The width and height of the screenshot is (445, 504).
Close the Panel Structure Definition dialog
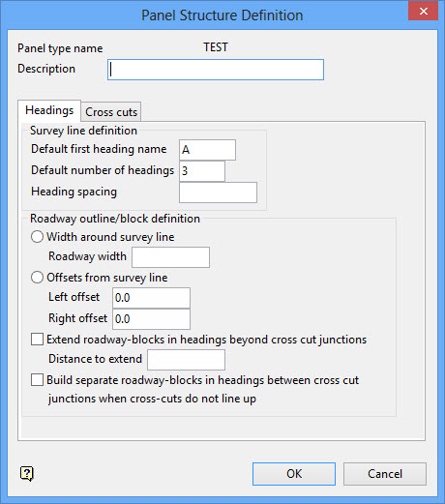424,12
